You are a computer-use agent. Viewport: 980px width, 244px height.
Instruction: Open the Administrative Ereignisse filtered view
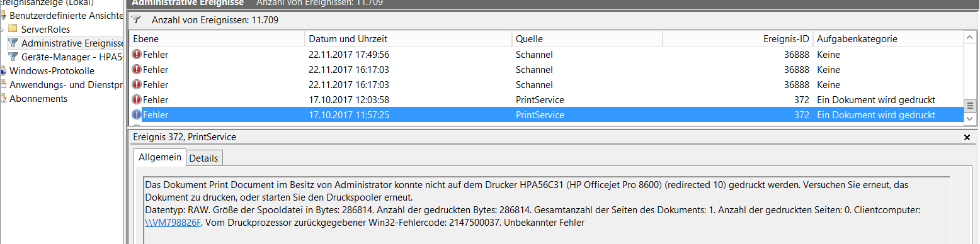[71, 43]
